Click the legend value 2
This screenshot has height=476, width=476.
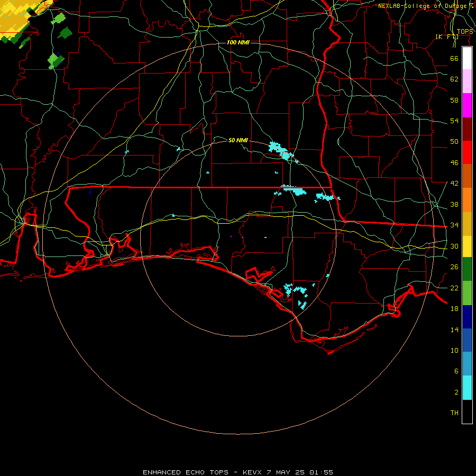coord(456,392)
